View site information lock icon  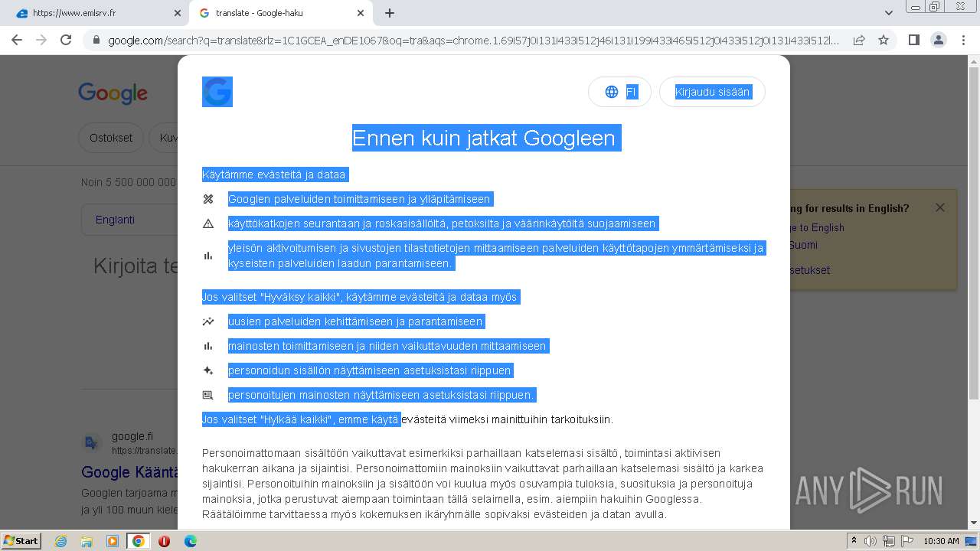(x=96, y=40)
